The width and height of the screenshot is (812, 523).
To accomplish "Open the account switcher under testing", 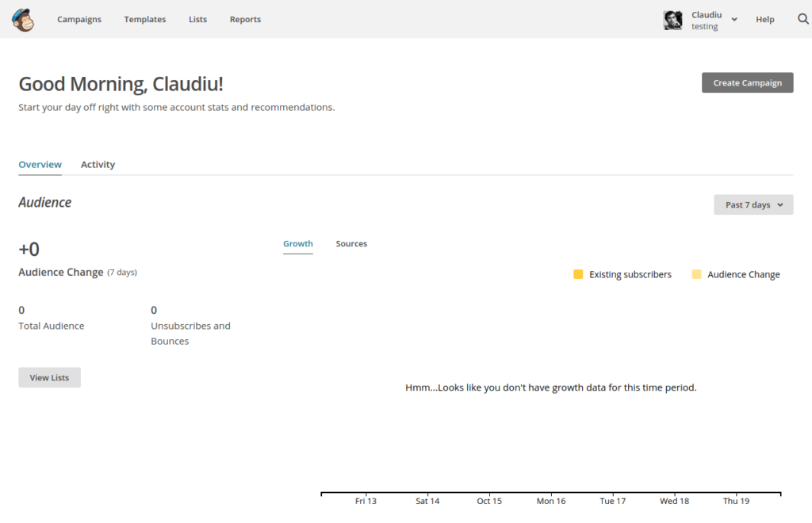I will (x=704, y=26).
